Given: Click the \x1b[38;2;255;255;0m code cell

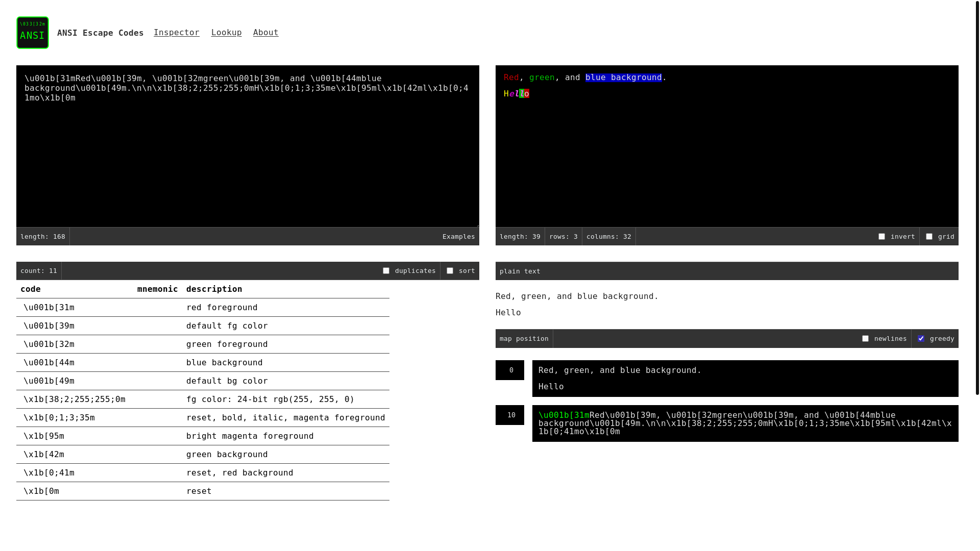Looking at the screenshot, I should click(x=75, y=399).
